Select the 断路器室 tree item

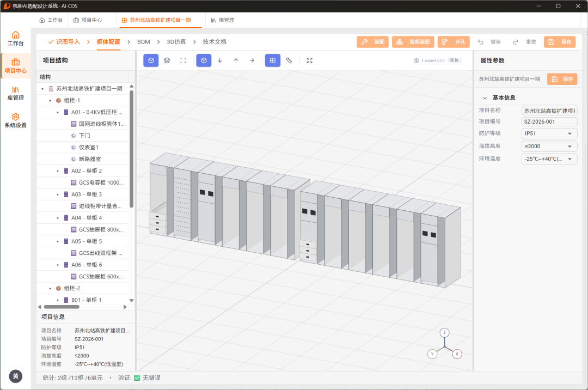click(90, 159)
